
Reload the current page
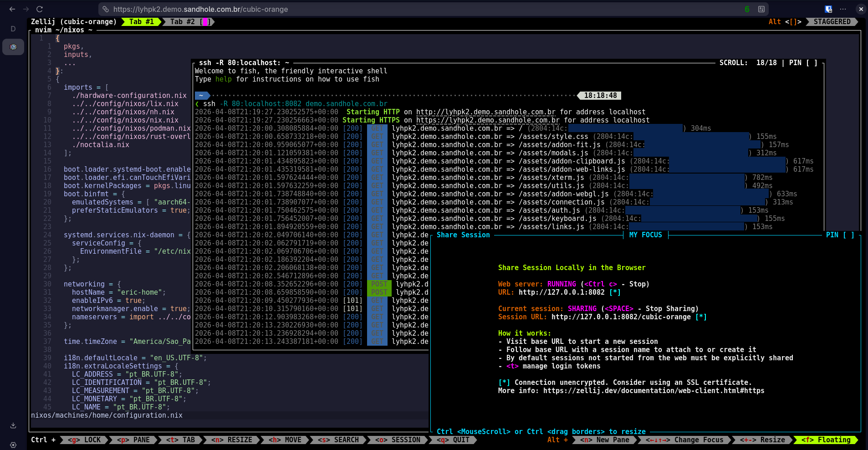pos(40,9)
